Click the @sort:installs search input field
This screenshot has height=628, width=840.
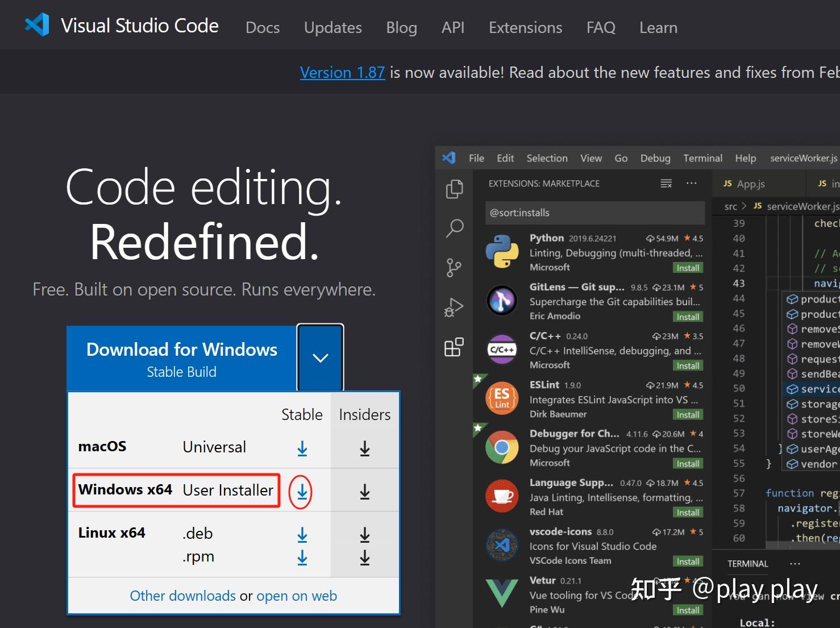[x=594, y=213]
